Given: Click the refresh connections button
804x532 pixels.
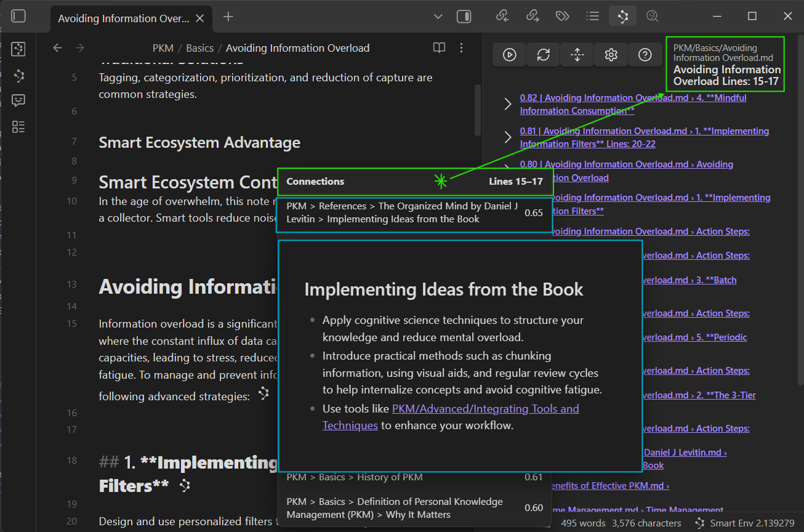Looking at the screenshot, I should coord(543,55).
